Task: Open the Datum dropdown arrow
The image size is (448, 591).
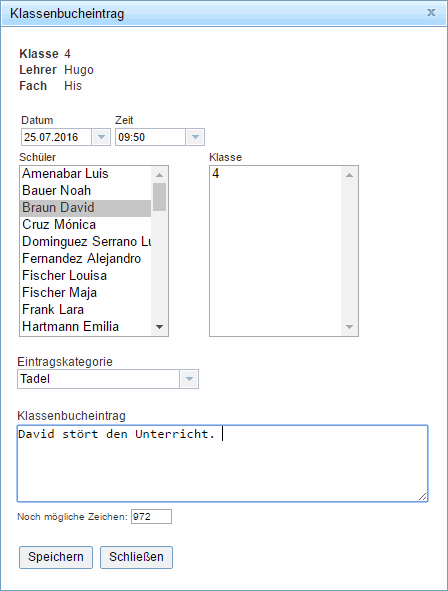Action: coord(101,137)
